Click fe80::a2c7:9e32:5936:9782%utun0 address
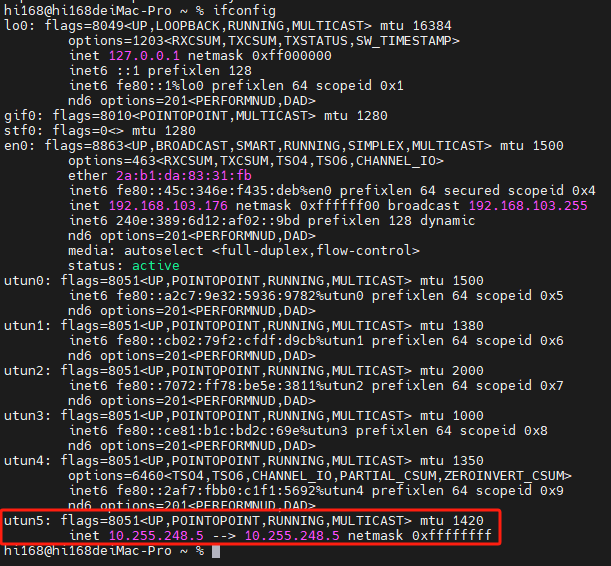The height and width of the screenshot is (566, 611). [240, 296]
